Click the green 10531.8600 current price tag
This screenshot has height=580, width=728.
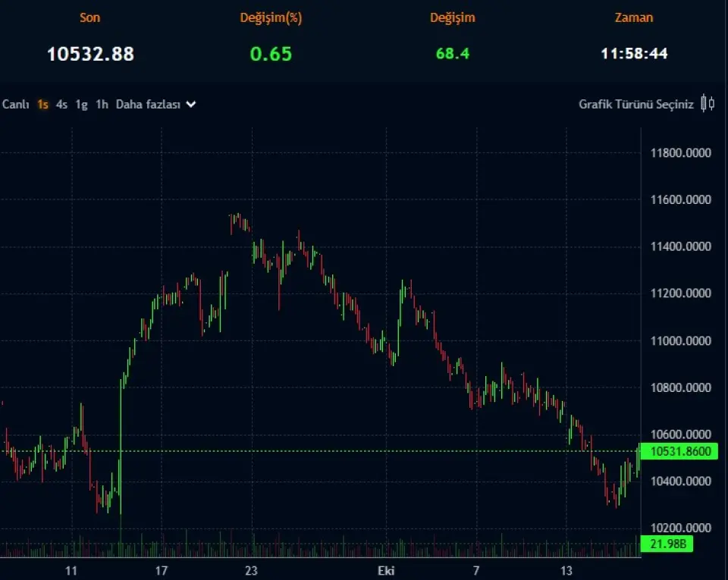[x=681, y=452]
